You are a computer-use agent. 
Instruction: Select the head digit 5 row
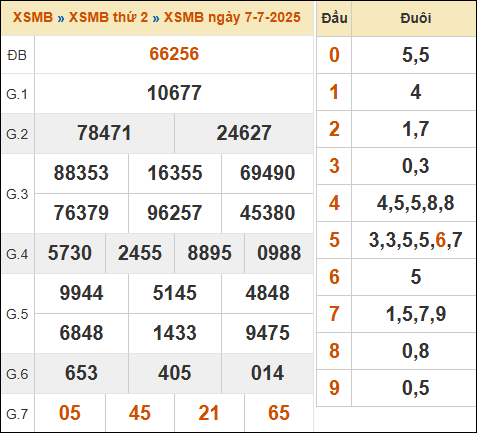(396, 240)
